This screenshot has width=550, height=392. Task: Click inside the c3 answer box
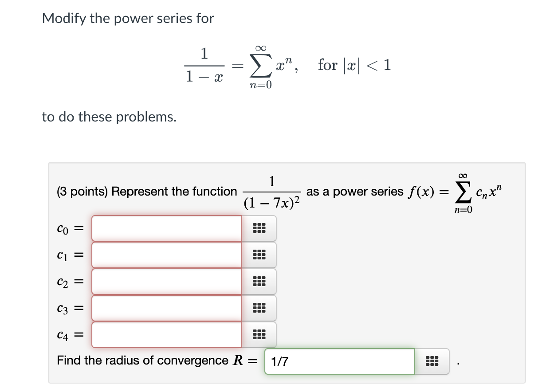pos(166,308)
